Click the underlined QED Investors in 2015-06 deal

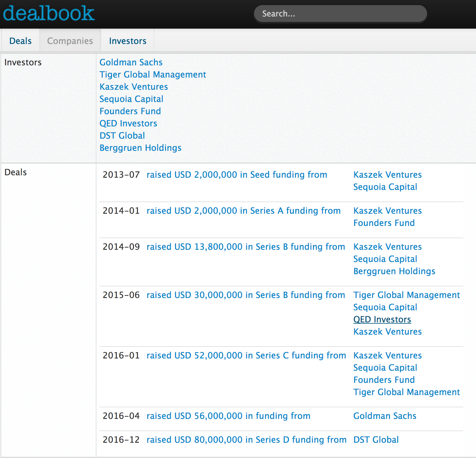click(382, 319)
